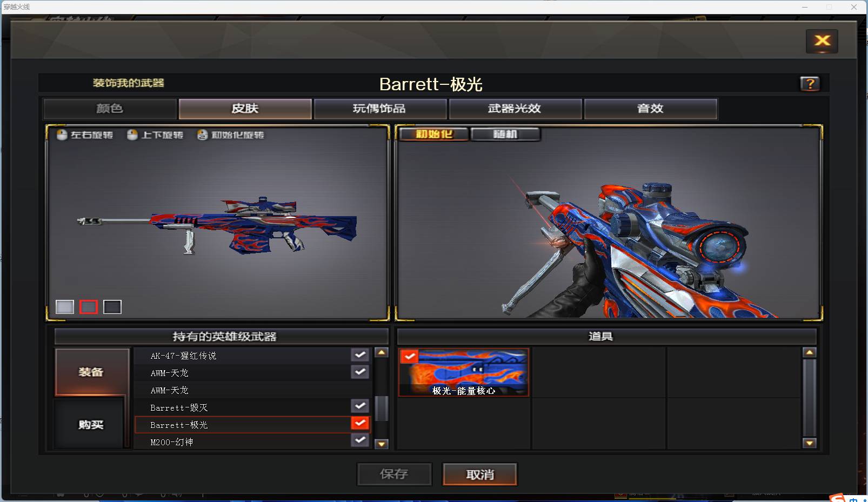Switch to the 颜色 tab
This screenshot has width=868, height=502.
pos(110,109)
